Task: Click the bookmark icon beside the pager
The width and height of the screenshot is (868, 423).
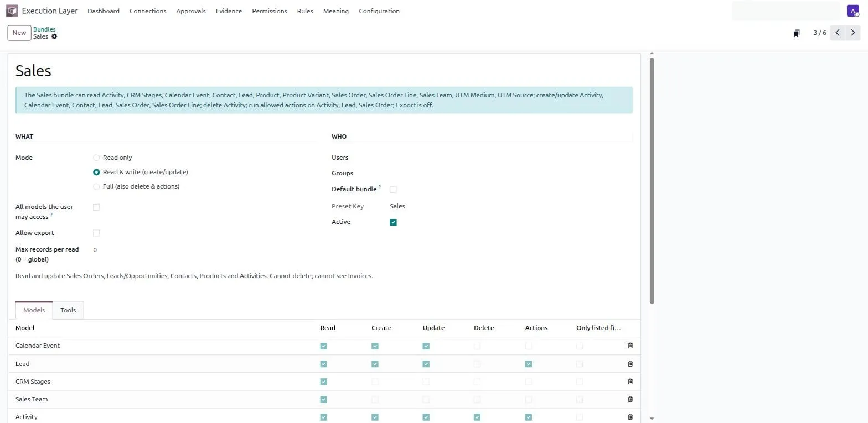Action: pyautogui.click(x=797, y=33)
